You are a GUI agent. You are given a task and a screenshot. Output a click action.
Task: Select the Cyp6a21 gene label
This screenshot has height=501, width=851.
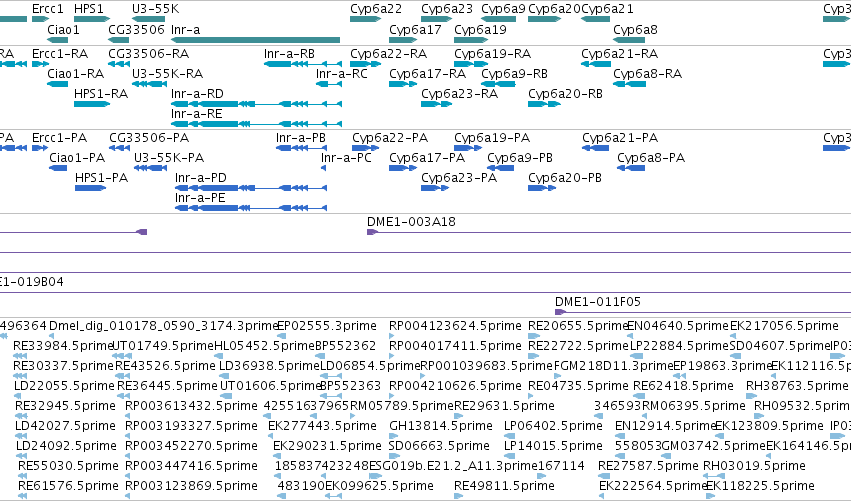coord(607,9)
